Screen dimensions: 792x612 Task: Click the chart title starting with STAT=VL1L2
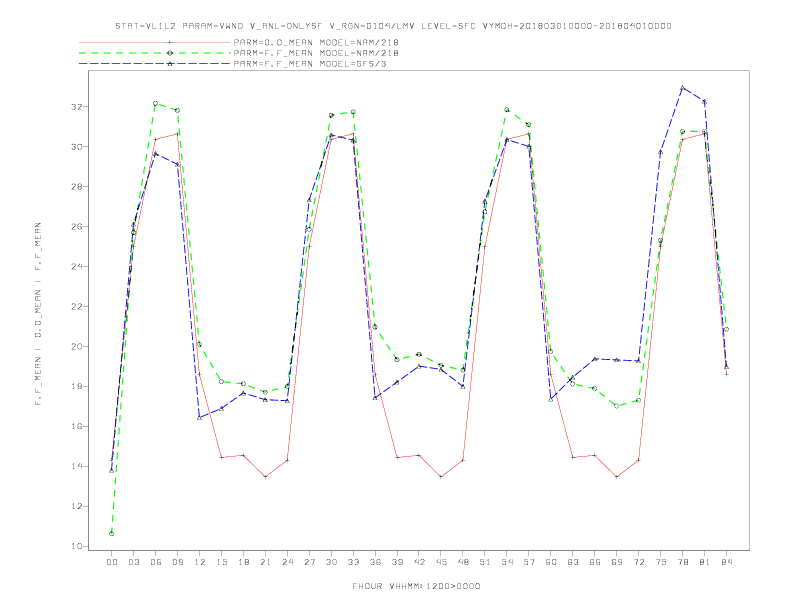393,26
